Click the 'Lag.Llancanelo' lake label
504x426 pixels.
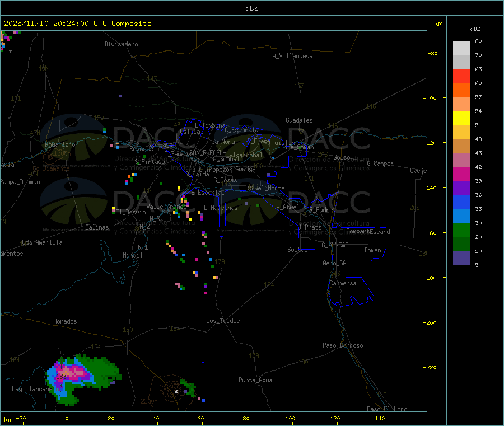point(35,390)
